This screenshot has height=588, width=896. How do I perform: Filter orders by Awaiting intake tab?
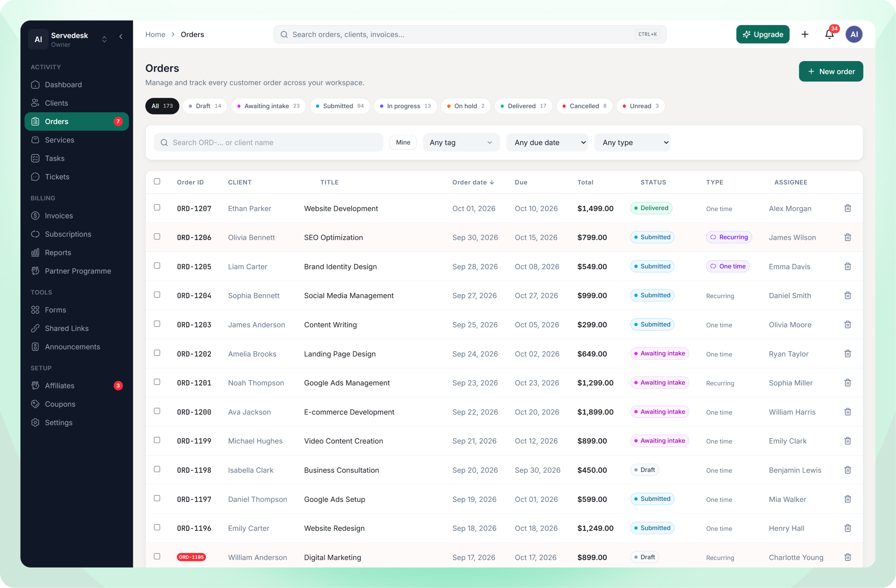click(x=269, y=106)
